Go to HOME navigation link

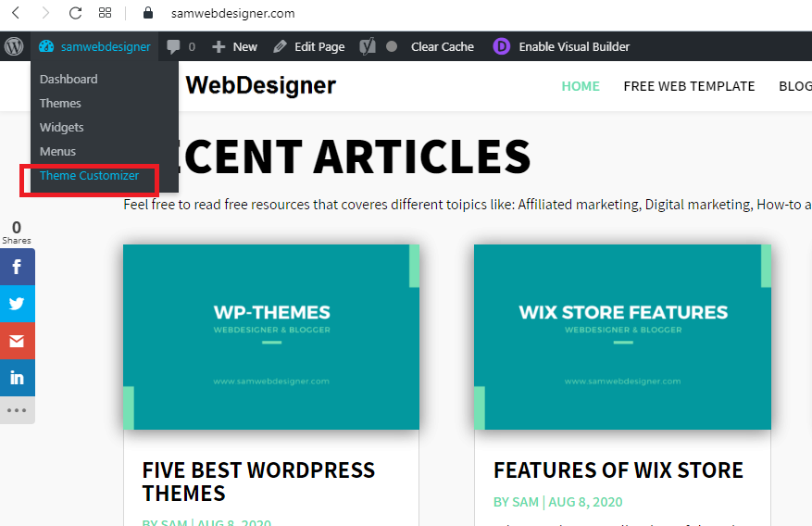pyautogui.click(x=581, y=86)
